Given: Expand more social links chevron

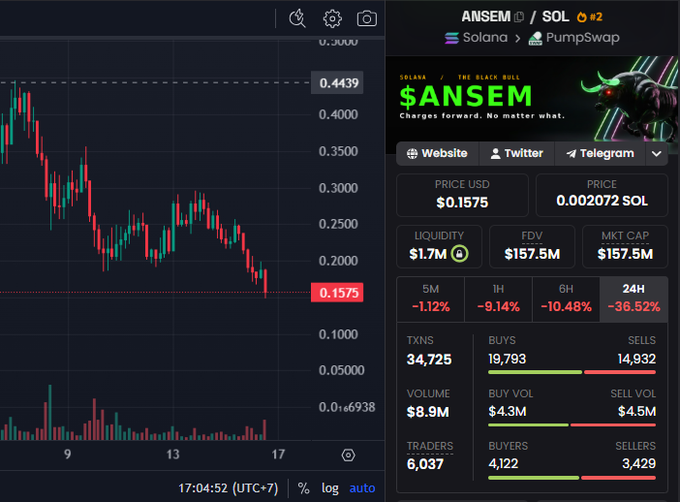Looking at the screenshot, I should (656, 153).
